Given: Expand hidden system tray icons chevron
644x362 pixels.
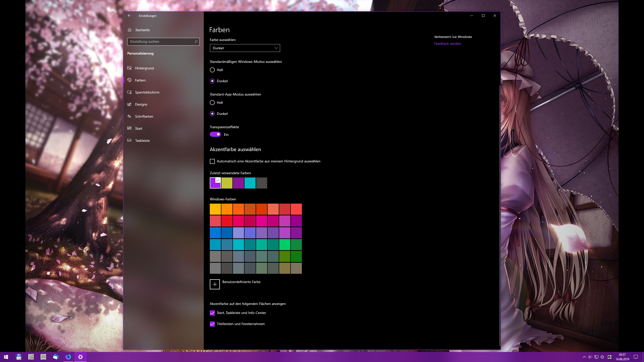Looking at the screenshot, I should point(584,357).
